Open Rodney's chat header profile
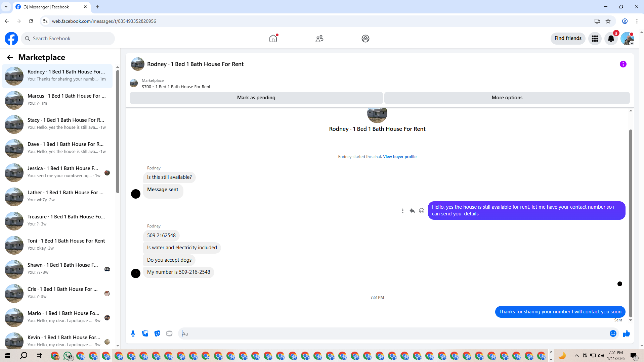644x362 pixels. (x=187, y=64)
